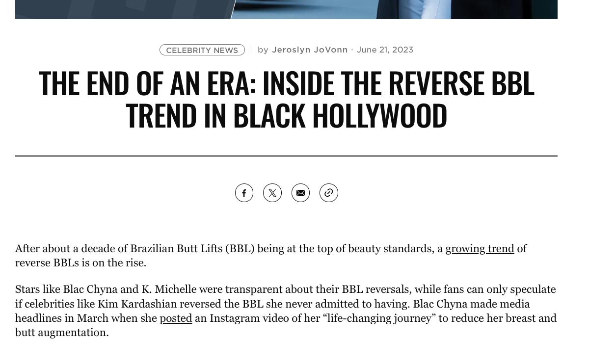Open author Jeroslyn JoVonn's page
589x364 pixels.
(x=310, y=50)
